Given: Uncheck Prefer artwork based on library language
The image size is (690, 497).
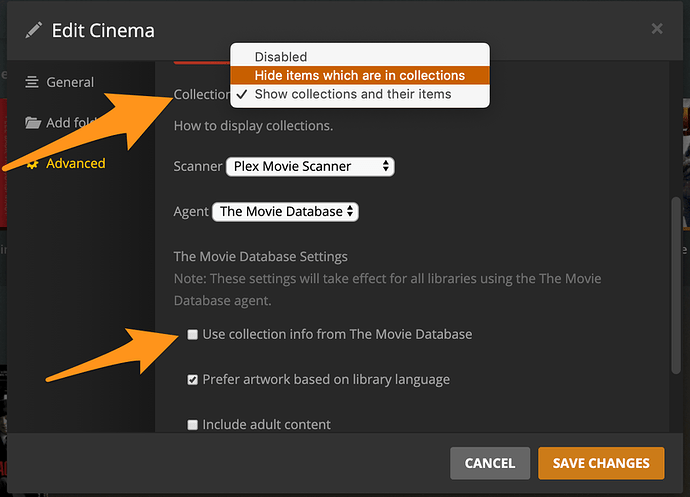Looking at the screenshot, I should (x=193, y=380).
